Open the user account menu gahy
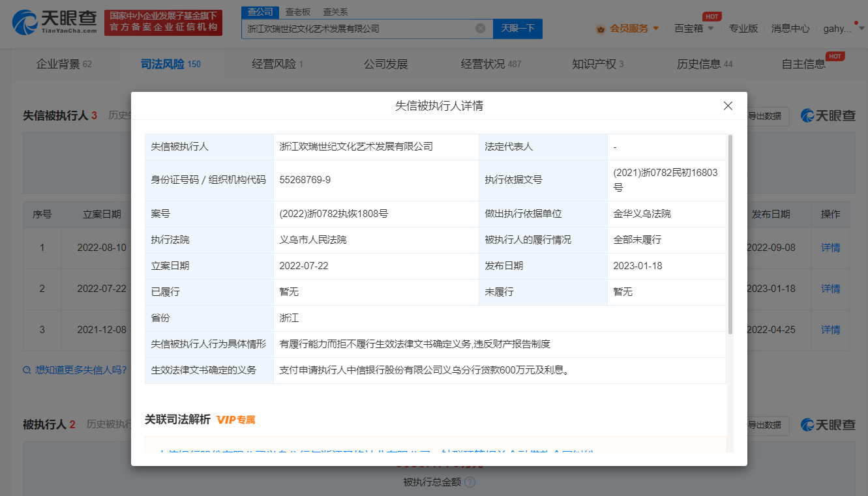The image size is (868, 496). click(840, 29)
